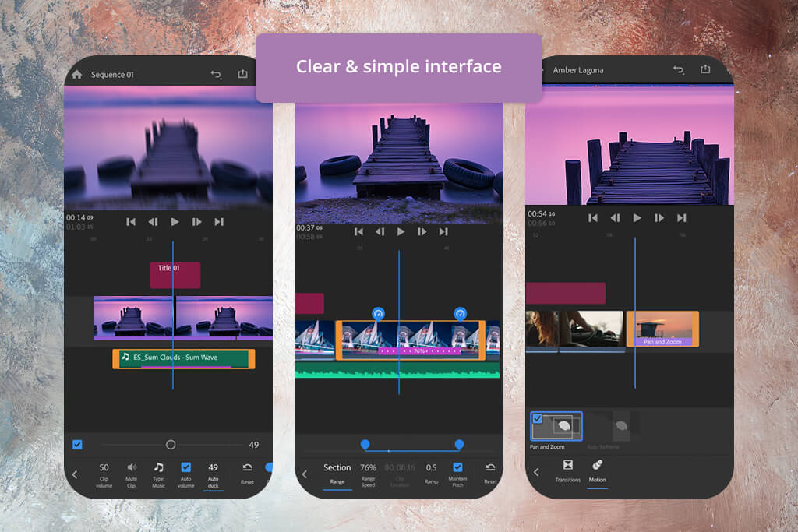
Task: Select the Range tab labeled Section
Action: 337,474
